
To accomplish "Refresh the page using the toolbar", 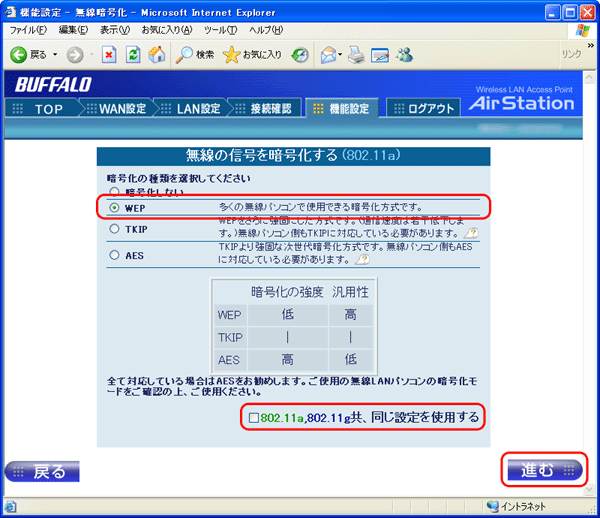I will 132,54.
